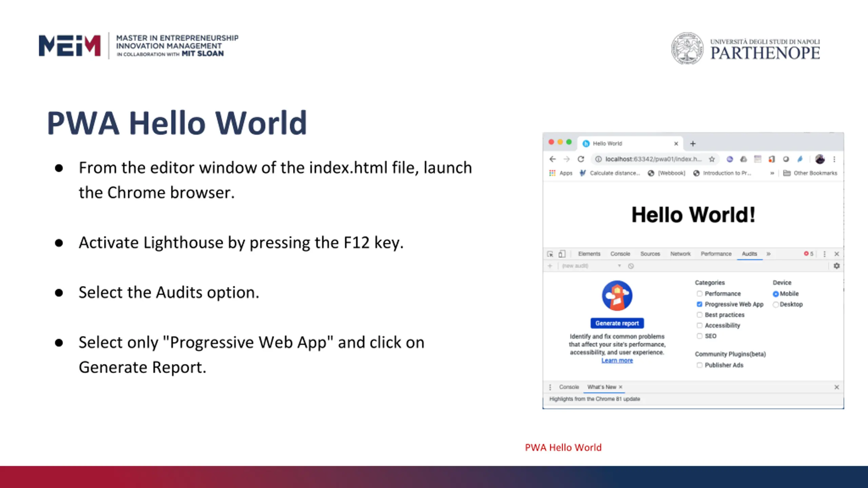Switch to the Elements tab
This screenshot has width=868, height=488.
click(589, 254)
